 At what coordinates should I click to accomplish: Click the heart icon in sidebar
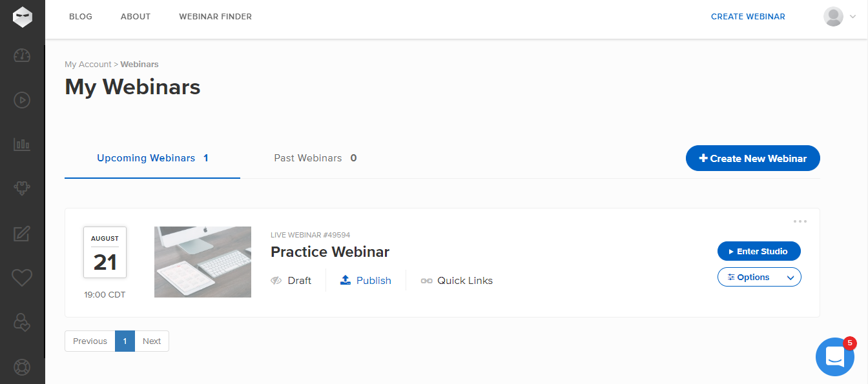coord(22,278)
